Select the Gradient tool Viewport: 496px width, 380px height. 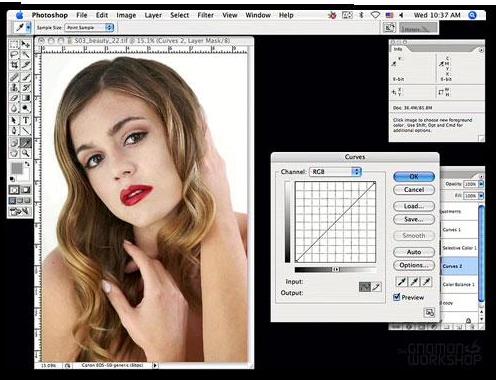pos(26,98)
